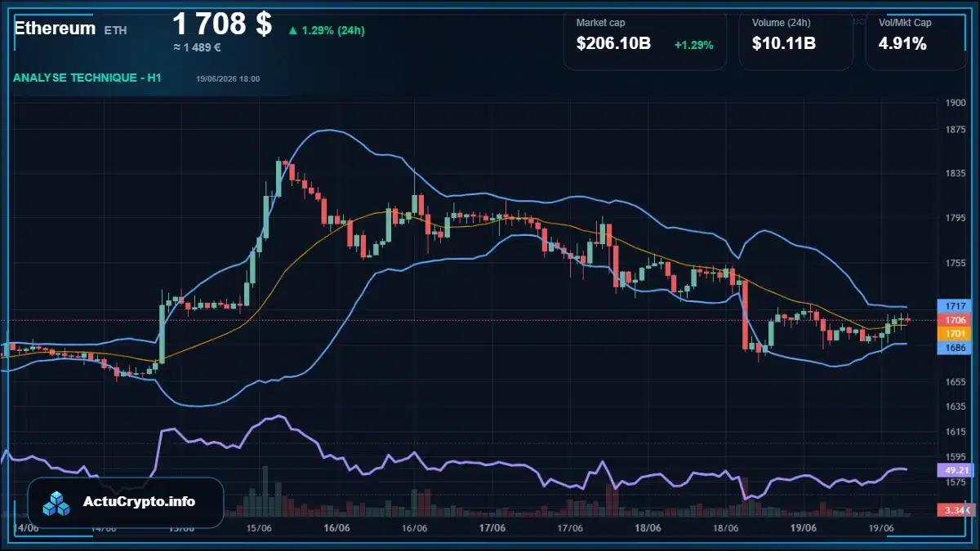Image resolution: width=980 pixels, height=551 pixels.
Task: Click the orange 1701 moving average tag
Action: tap(955, 334)
